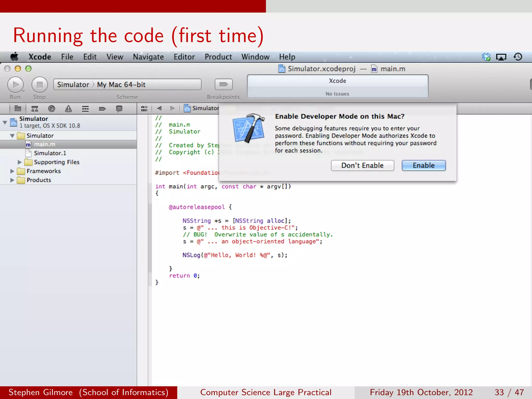Click the green zoom window button
The height and width of the screenshot is (399, 532).
28,69
